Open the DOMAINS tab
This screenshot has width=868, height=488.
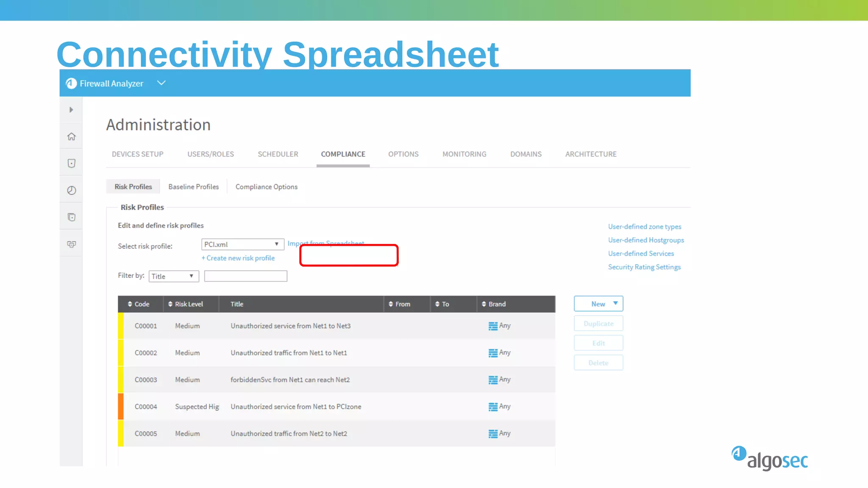tap(526, 154)
